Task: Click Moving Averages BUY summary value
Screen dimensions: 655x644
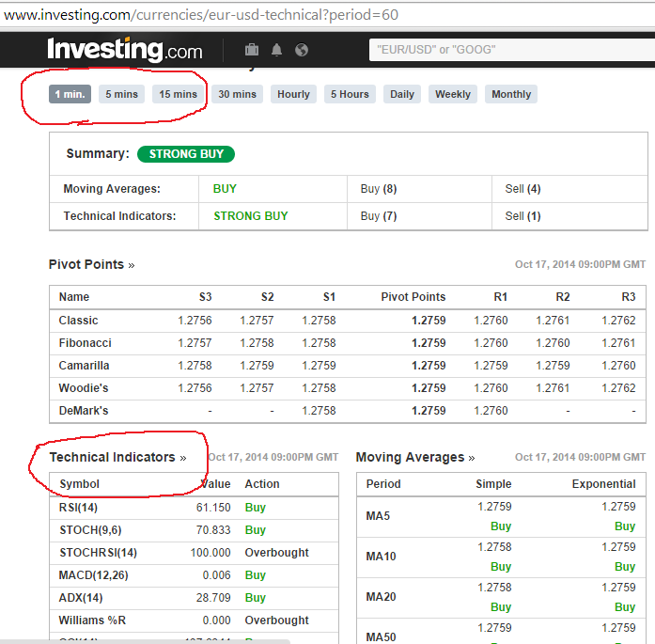Action: pyautogui.click(x=225, y=189)
